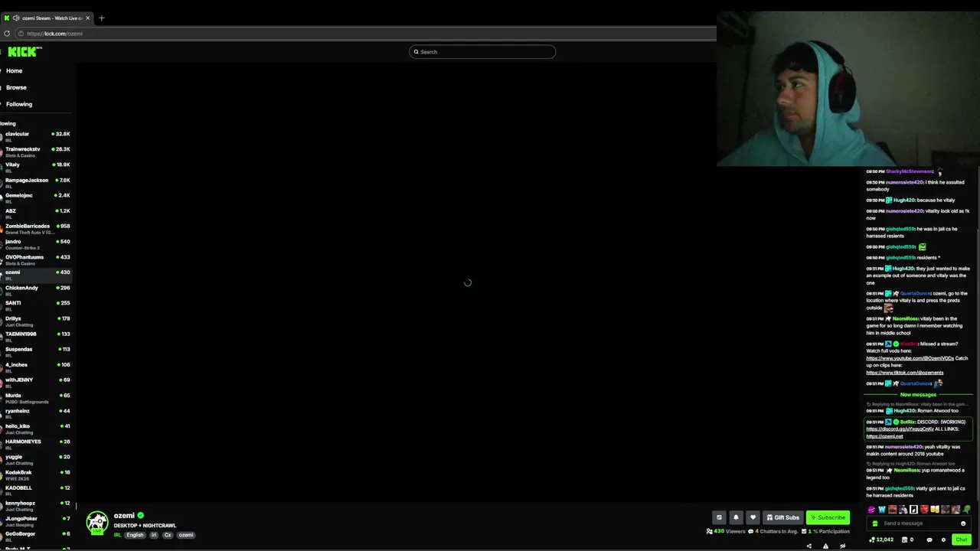
Task: Open withJENNY channel in the following list
Action: pos(37,382)
